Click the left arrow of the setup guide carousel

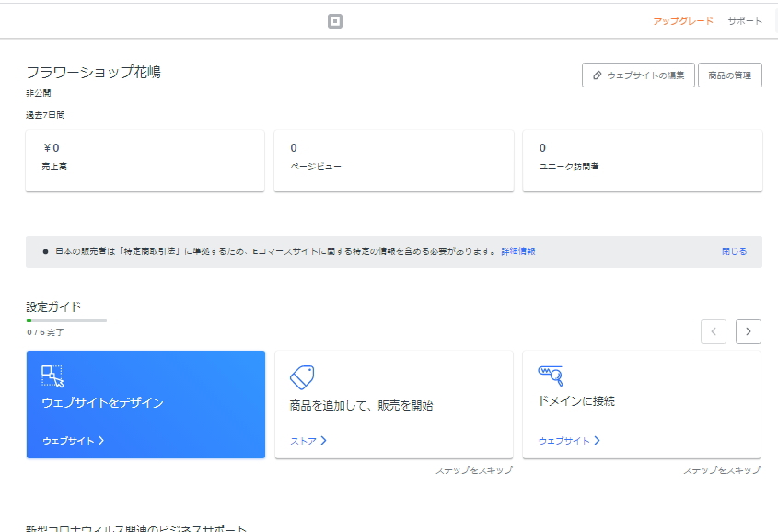coord(714,331)
